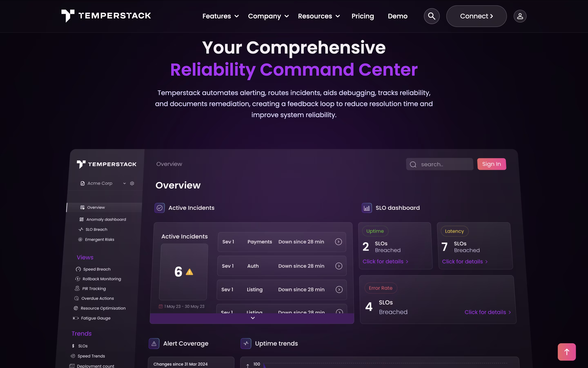Click the Uptime tag label

click(x=375, y=231)
